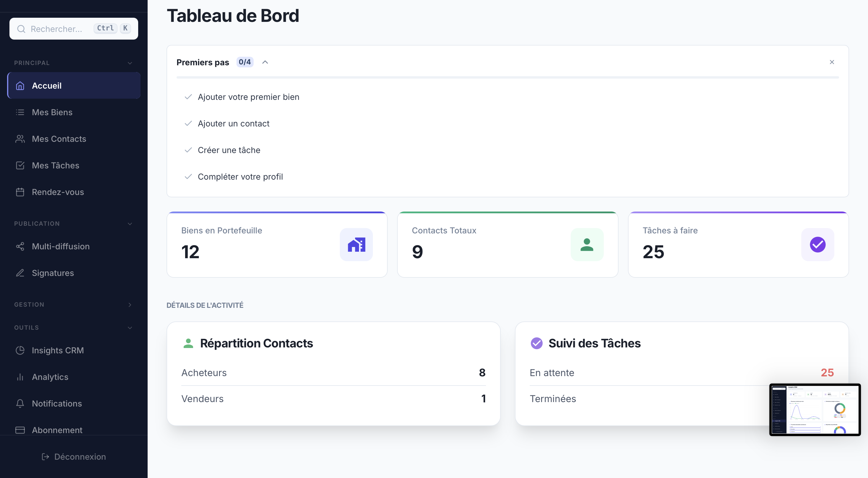The width and height of the screenshot is (868, 478).
Task: Open Mes Biens via the list icon
Action: pyautogui.click(x=20, y=112)
